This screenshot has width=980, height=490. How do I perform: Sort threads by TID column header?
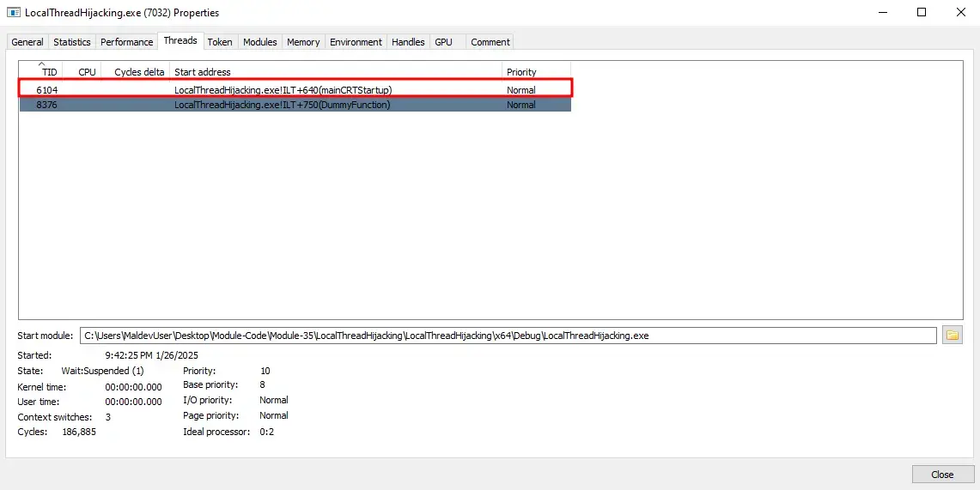point(49,72)
